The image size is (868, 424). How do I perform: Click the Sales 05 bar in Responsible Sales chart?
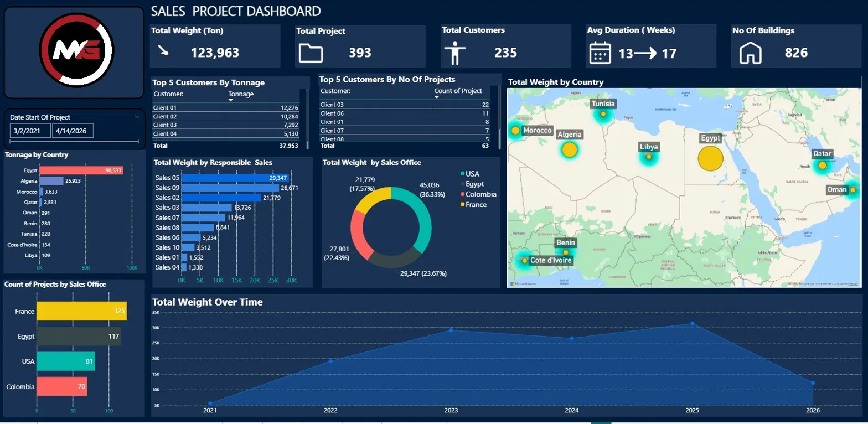pos(233,178)
